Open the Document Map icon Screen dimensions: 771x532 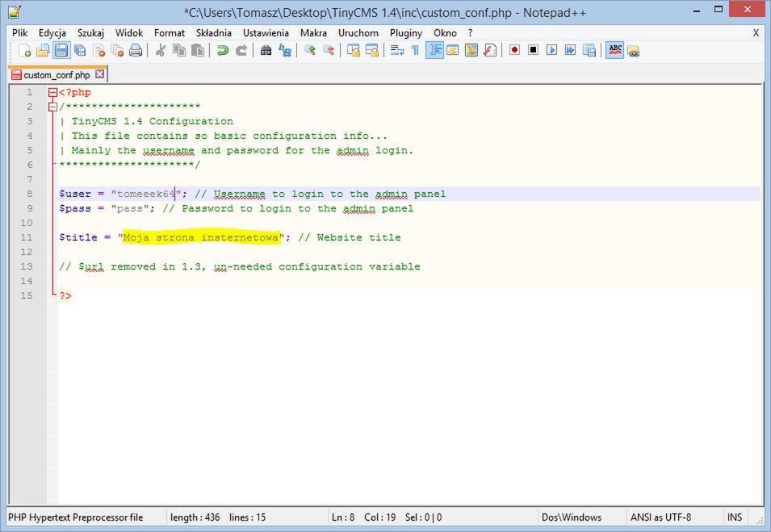pyautogui.click(x=471, y=50)
